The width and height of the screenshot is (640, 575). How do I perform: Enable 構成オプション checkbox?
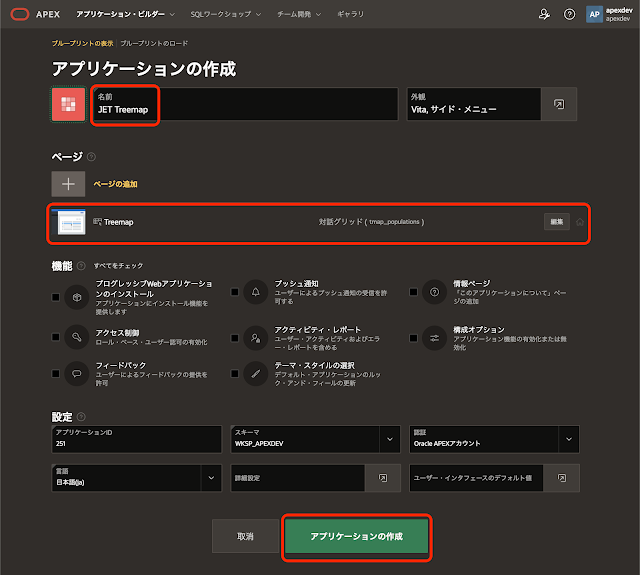tap(413, 338)
